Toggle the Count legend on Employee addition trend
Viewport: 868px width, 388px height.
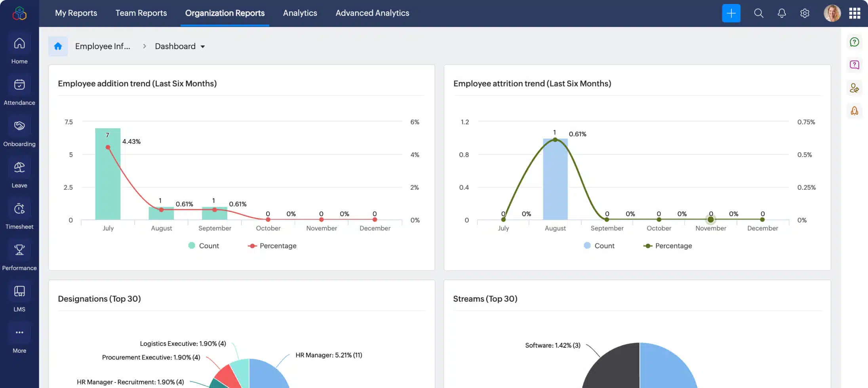click(204, 245)
